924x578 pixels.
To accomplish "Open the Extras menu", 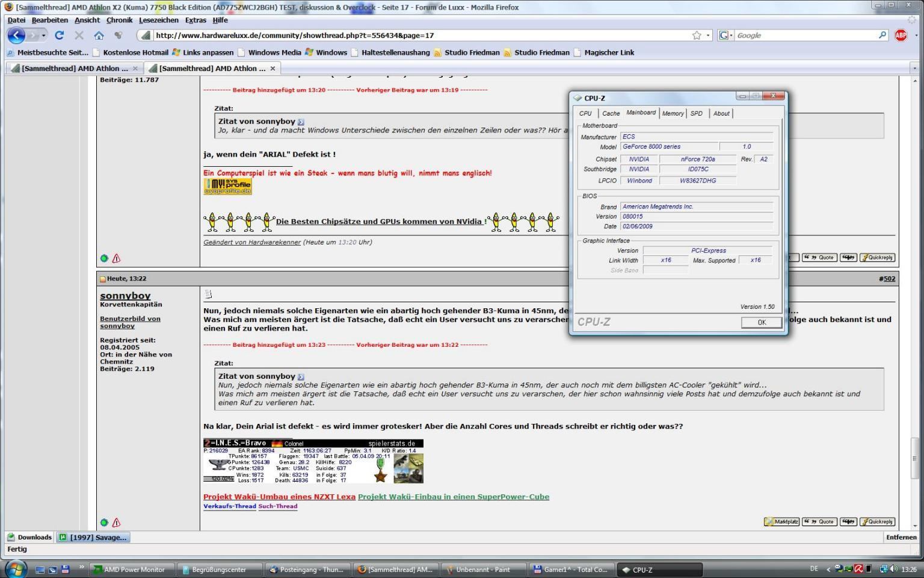I will pyautogui.click(x=196, y=20).
